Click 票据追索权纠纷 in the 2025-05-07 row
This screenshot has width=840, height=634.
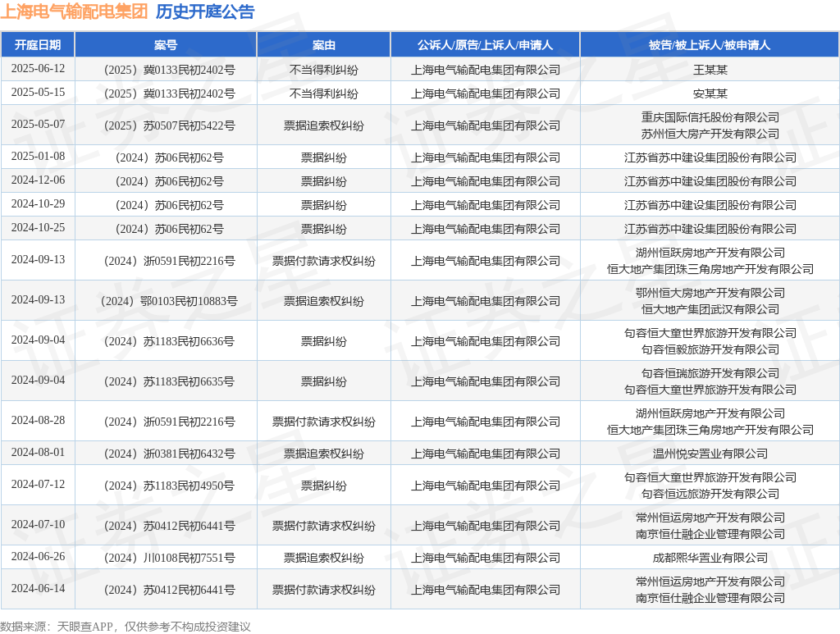323,125
